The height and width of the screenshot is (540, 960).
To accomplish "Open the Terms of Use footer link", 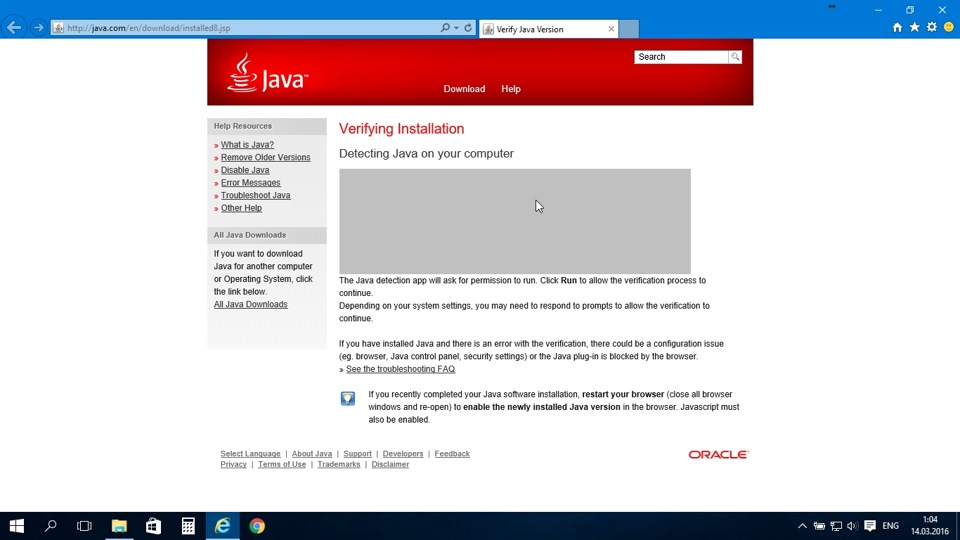I will point(282,464).
